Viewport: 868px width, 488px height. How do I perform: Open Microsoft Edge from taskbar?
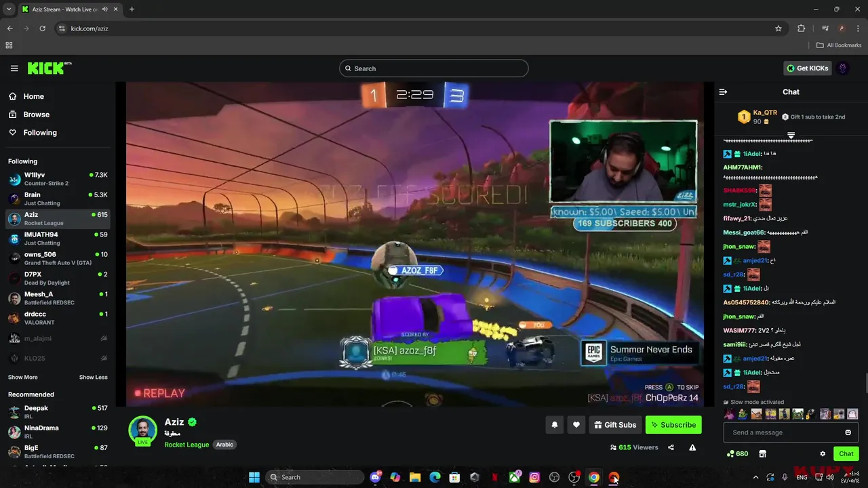[x=435, y=477]
